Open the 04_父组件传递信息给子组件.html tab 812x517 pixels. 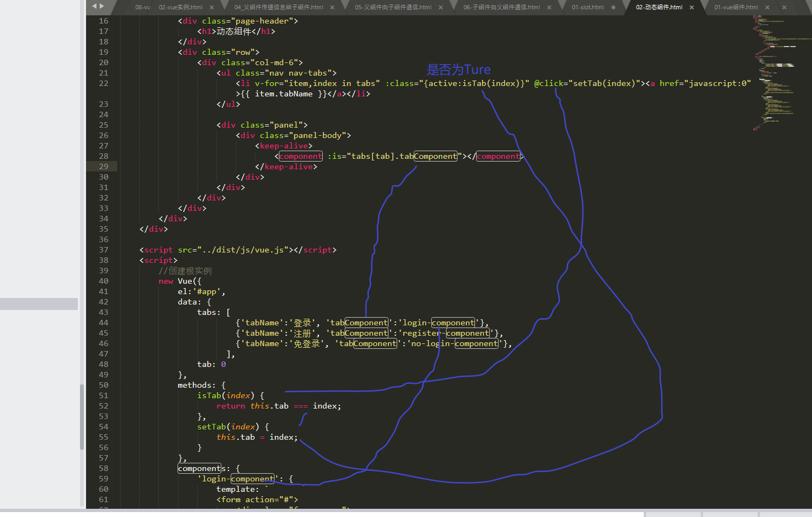point(278,7)
